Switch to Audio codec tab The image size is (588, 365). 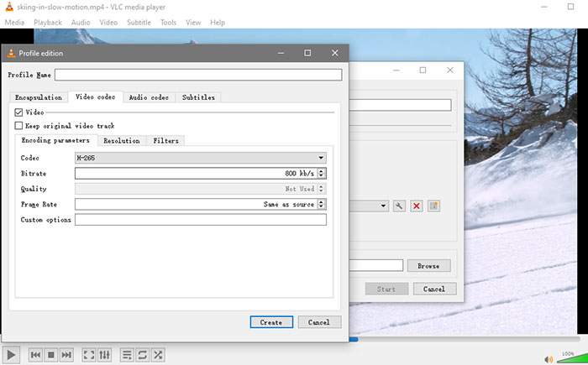(x=149, y=97)
